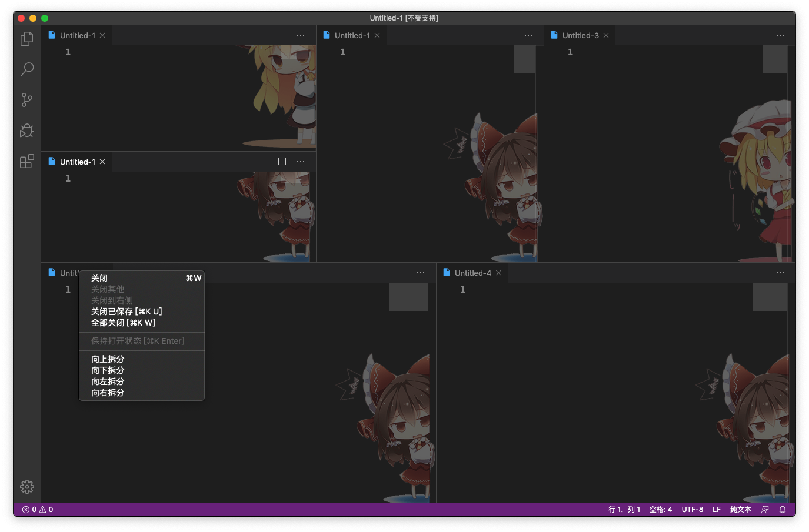Screen dimensions: 809x532
Task: Open the Manage gear menu
Action: click(x=27, y=487)
